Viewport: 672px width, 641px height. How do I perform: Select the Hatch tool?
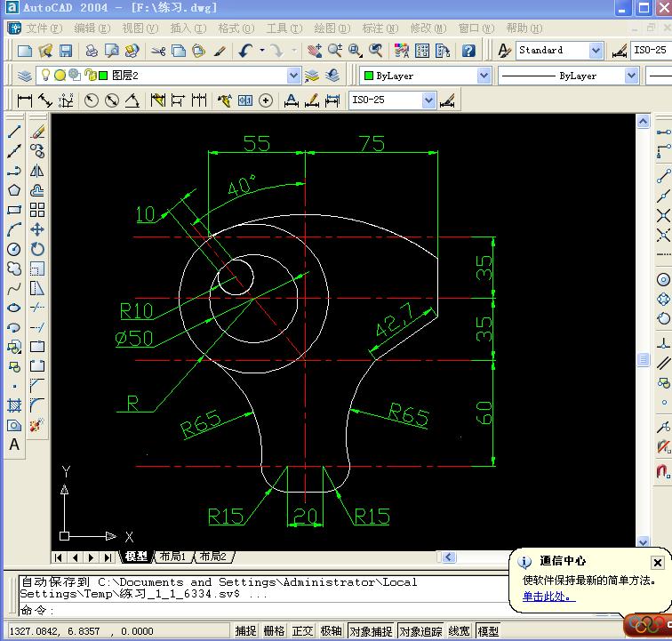14,405
